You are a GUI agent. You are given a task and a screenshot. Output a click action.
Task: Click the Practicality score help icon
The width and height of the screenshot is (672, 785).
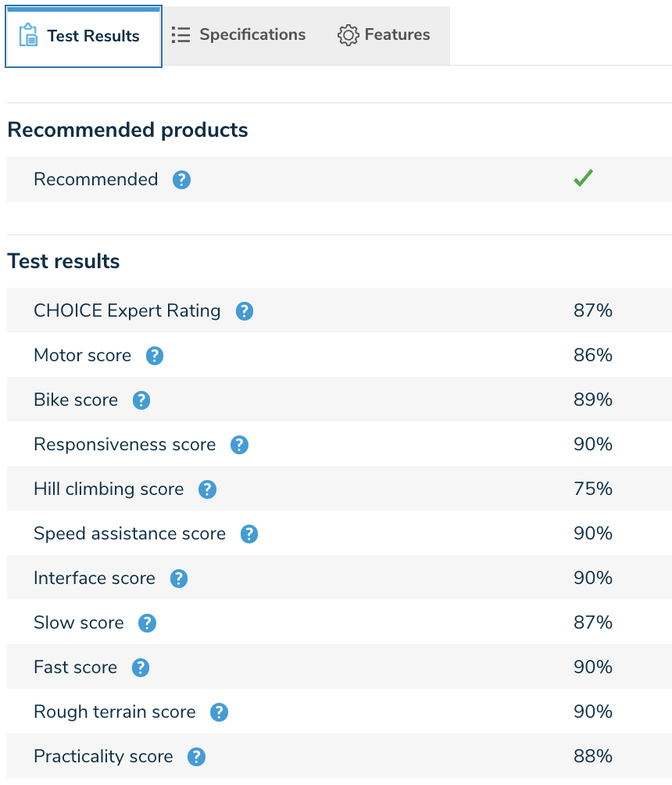195,756
